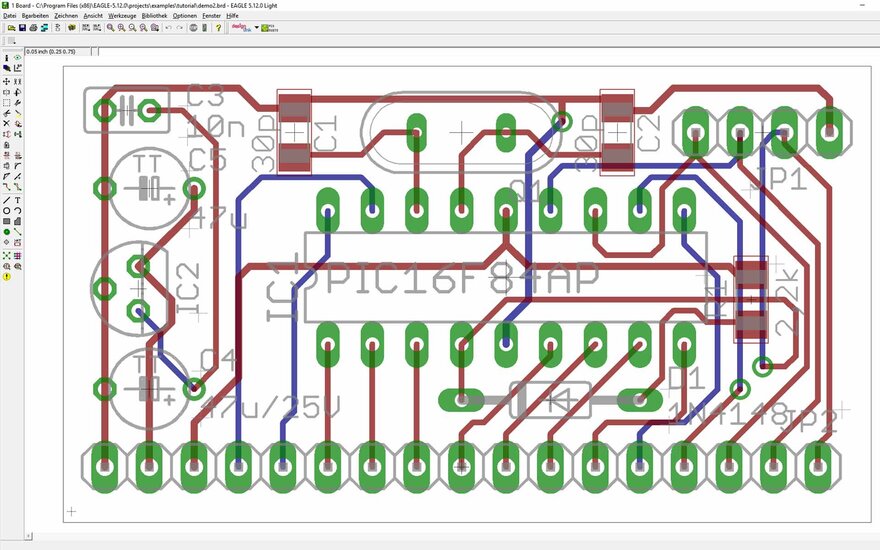This screenshot has height=550, width=880.
Task: Click the PIC16F84AP chip label on board
Action: (448, 278)
